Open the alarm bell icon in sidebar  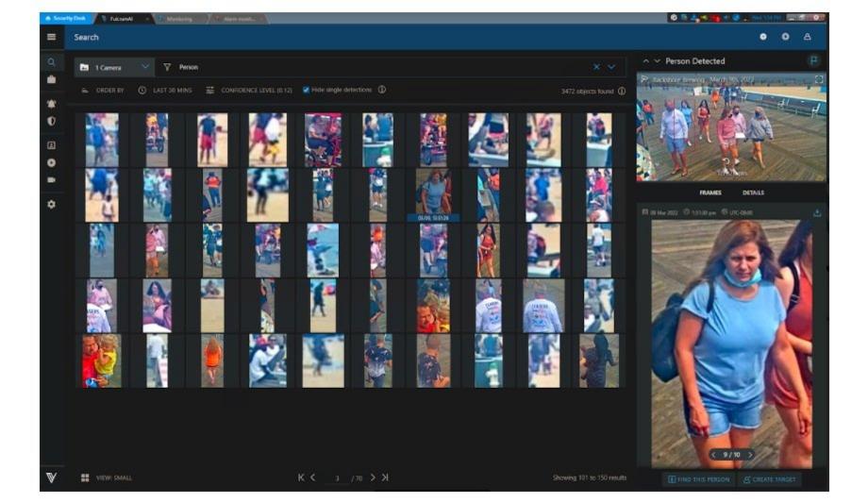(52, 104)
